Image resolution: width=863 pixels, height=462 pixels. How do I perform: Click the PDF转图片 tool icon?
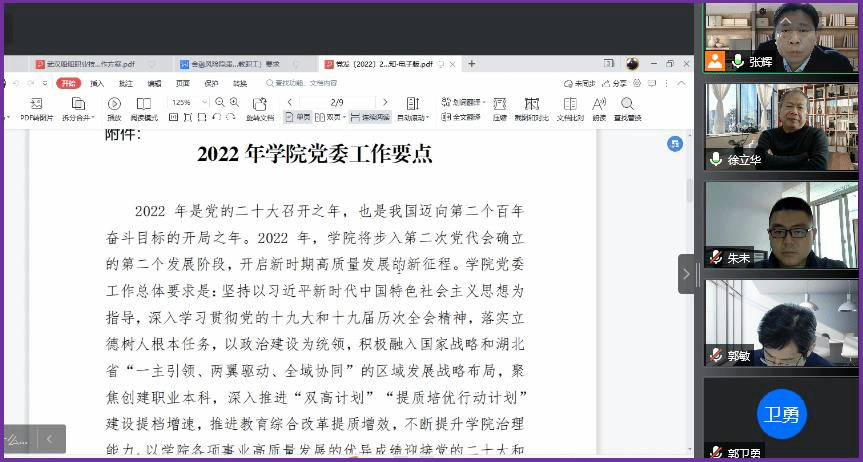(36, 104)
